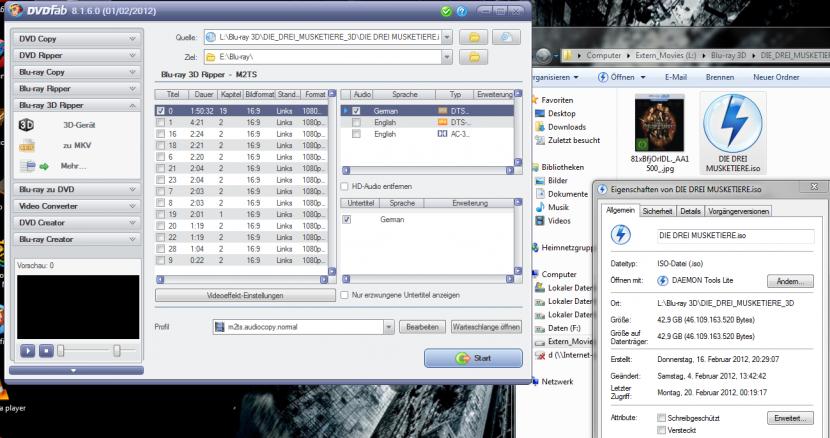The image size is (830, 438).
Task: Open Organisieren menu in Explorer
Action: point(554,77)
